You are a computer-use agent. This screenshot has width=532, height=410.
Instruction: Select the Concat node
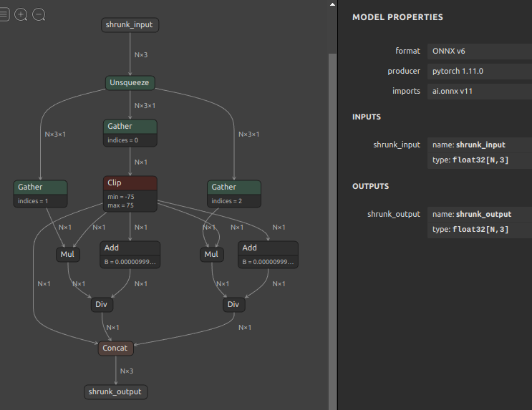pos(116,348)
